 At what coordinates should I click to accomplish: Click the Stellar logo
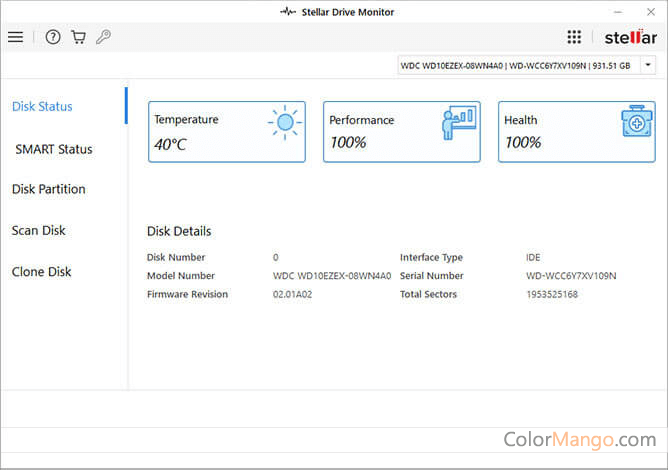click(x=631, y=37)
